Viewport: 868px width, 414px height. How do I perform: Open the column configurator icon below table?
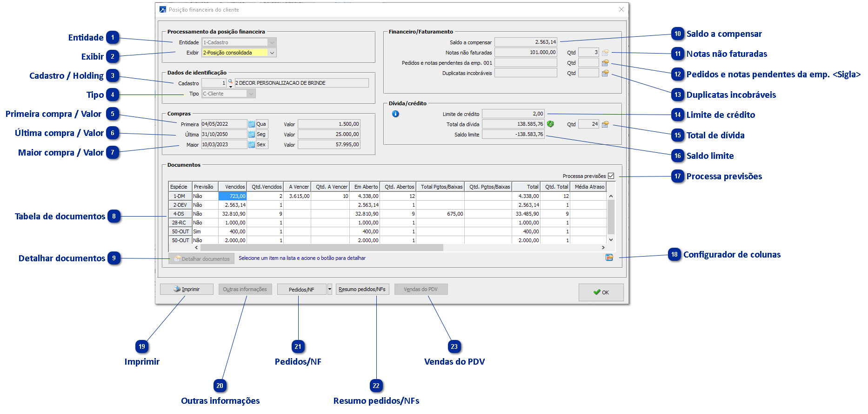pos(609,258)
